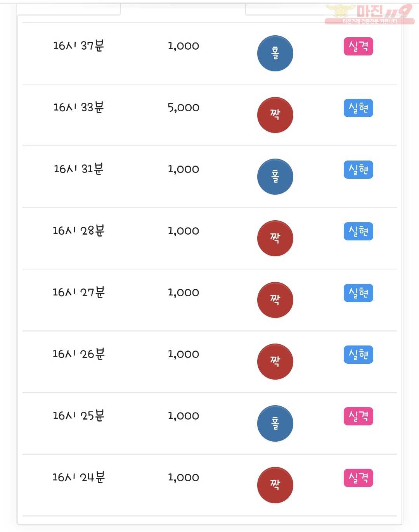Click the 5,000 amount in the 16시 33분 row

point(184,107)
